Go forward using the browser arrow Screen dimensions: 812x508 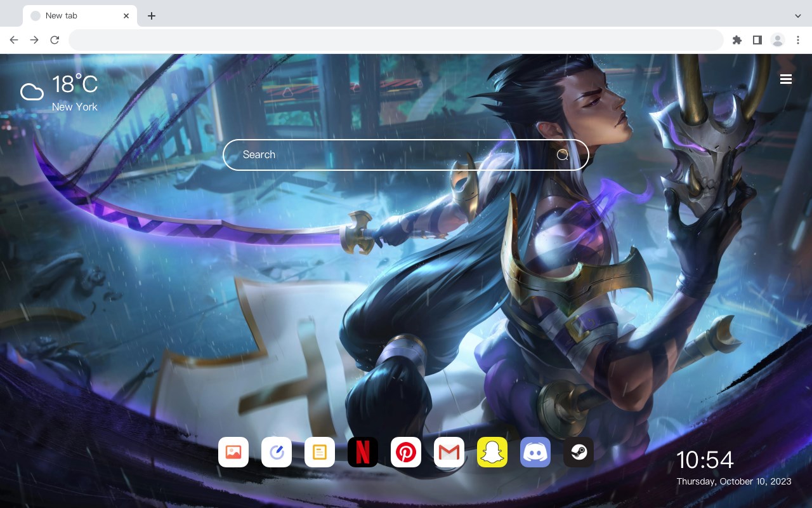click(34, 40)
